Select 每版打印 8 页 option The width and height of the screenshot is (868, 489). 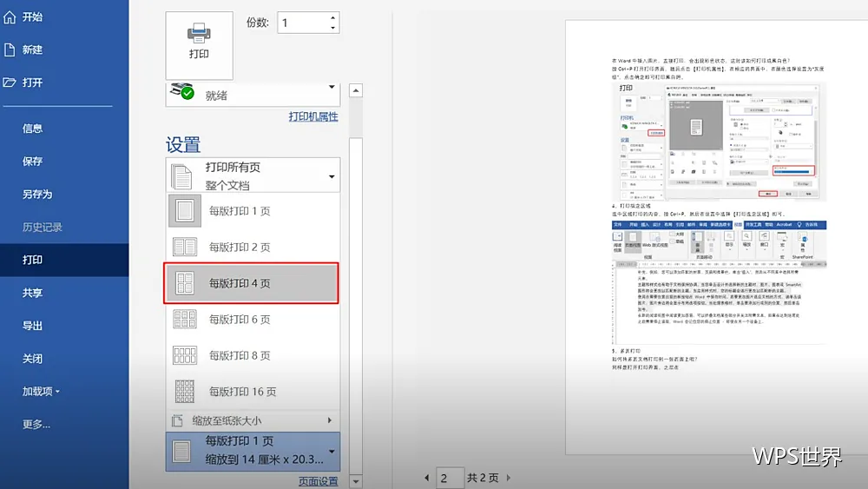(253, 355)
